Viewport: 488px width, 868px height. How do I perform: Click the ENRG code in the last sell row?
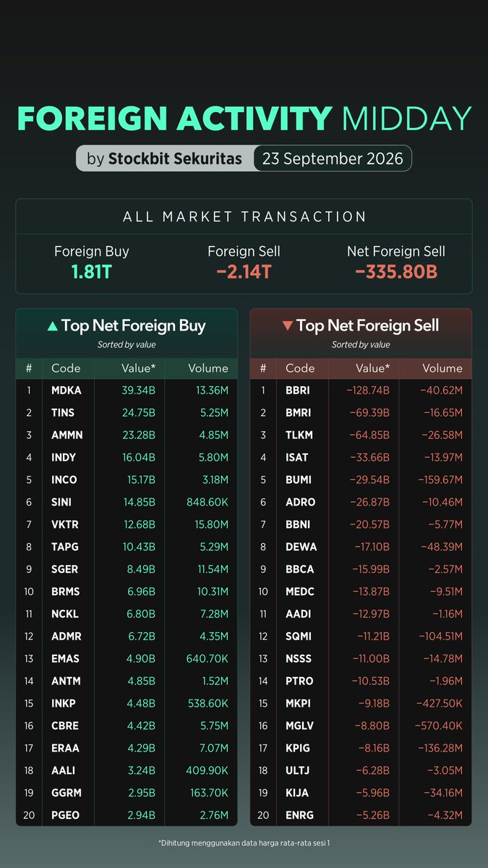299,815
